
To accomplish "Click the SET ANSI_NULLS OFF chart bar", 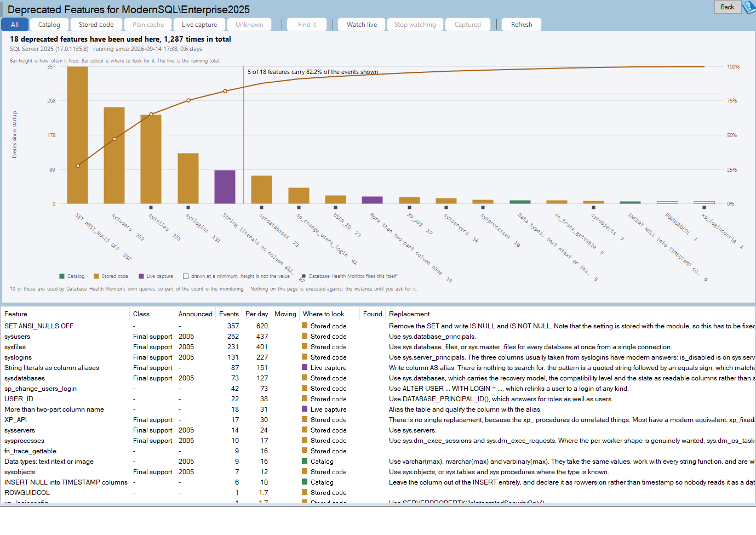I will pyautogui.click(x=77, y=135).
